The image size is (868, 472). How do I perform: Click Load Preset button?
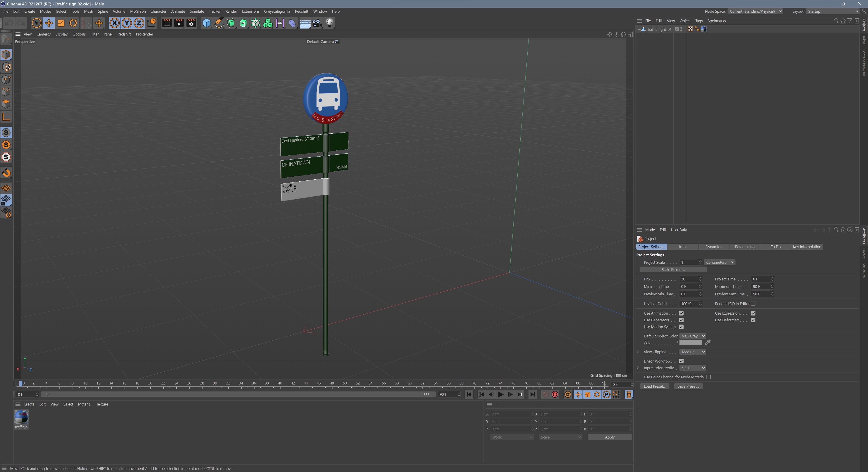point(654,386)
